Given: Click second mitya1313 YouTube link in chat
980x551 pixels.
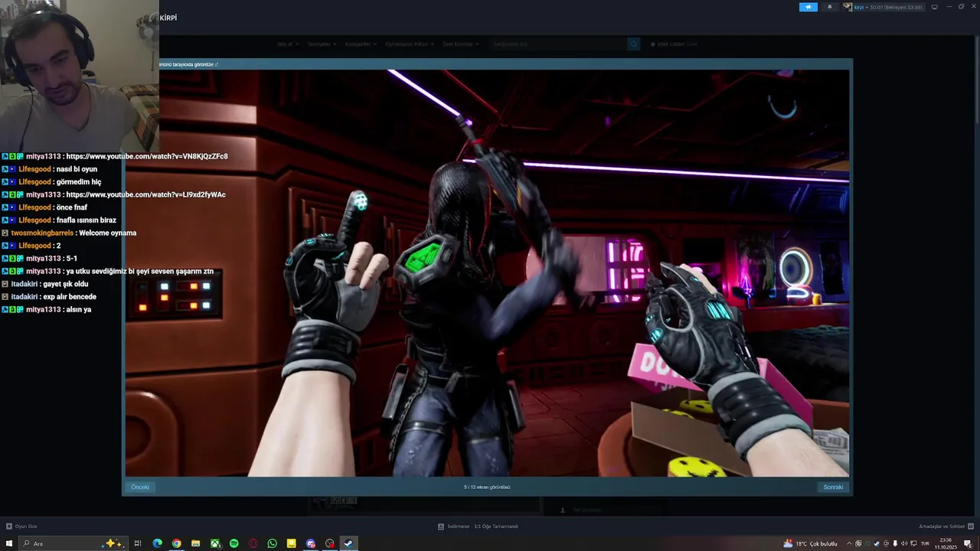Looking at the screenshot, I should 145,194.
